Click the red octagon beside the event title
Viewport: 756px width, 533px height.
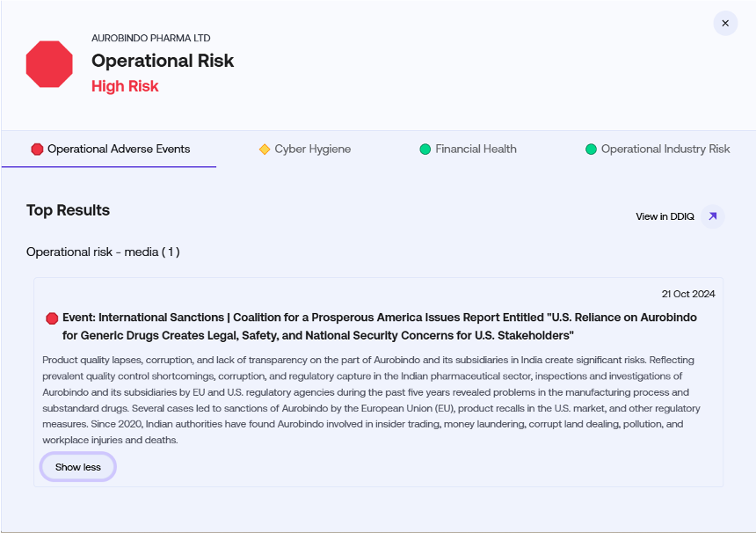click(52, 318)
